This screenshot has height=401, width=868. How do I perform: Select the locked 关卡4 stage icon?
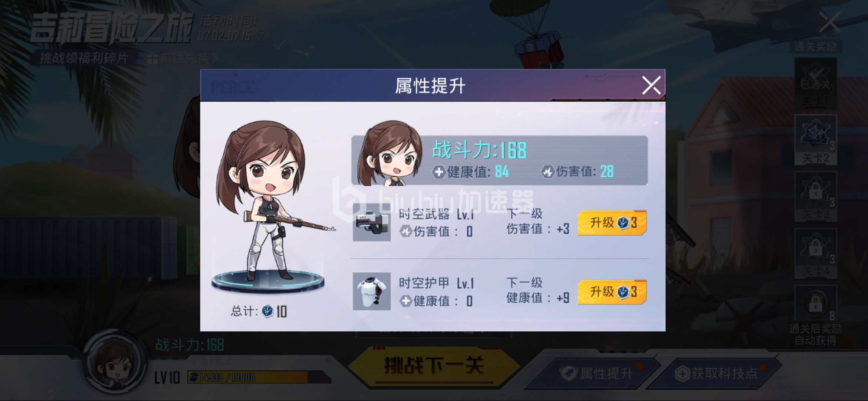[815, 253]
